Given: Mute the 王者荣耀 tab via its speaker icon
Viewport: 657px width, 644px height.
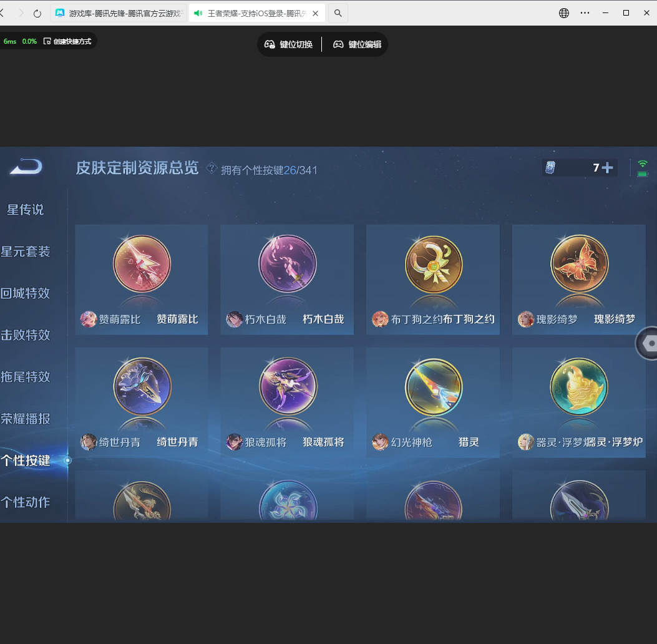Looking at the screenshot, I should pos(198,12).
